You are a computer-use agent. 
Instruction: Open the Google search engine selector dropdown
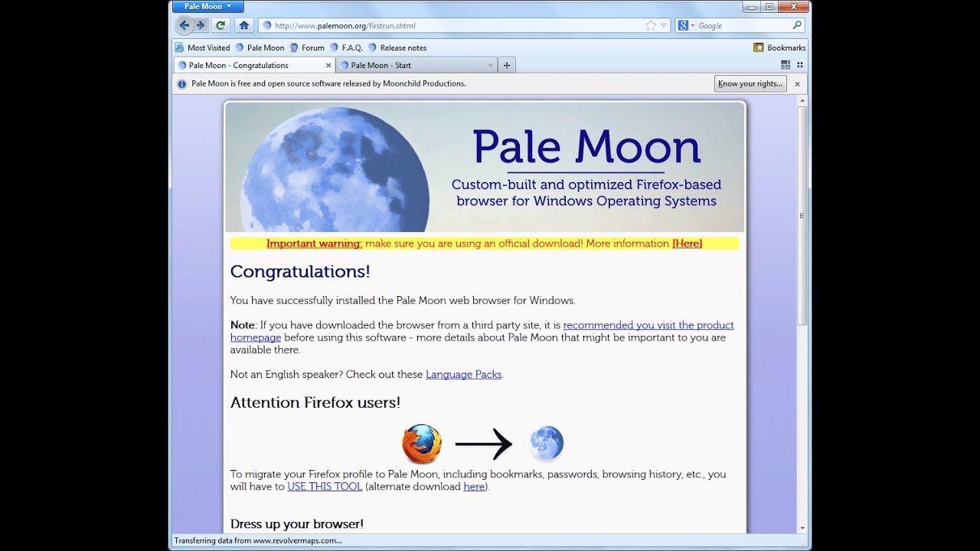pos(686,25)
